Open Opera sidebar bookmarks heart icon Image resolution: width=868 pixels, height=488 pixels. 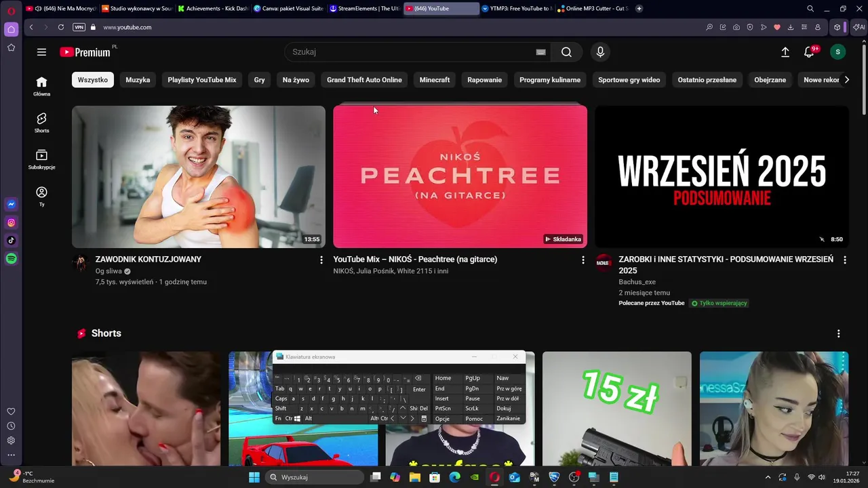coord(11,411)
